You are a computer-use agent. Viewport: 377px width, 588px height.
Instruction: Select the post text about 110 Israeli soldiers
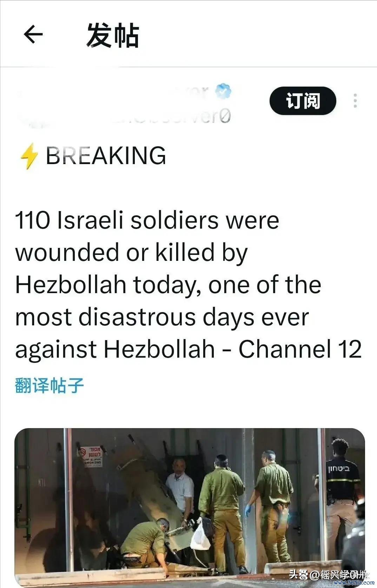click(x=188, y=285)
